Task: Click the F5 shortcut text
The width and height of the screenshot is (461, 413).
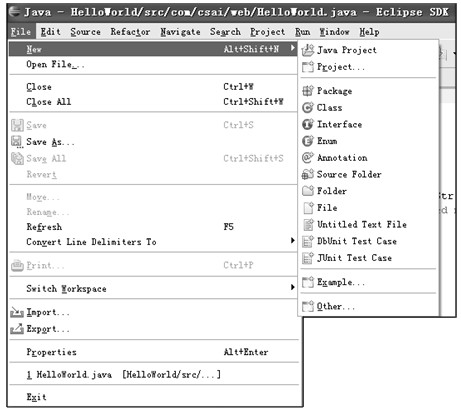Action: click(229, 227)
